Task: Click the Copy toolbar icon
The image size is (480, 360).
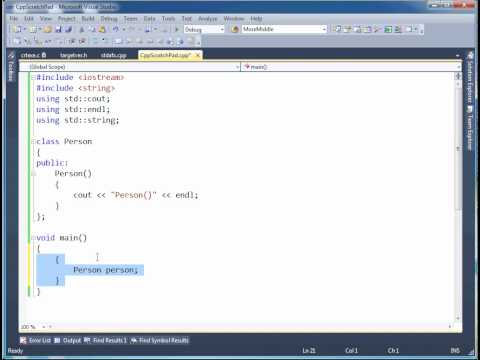Action: [92, 30]
